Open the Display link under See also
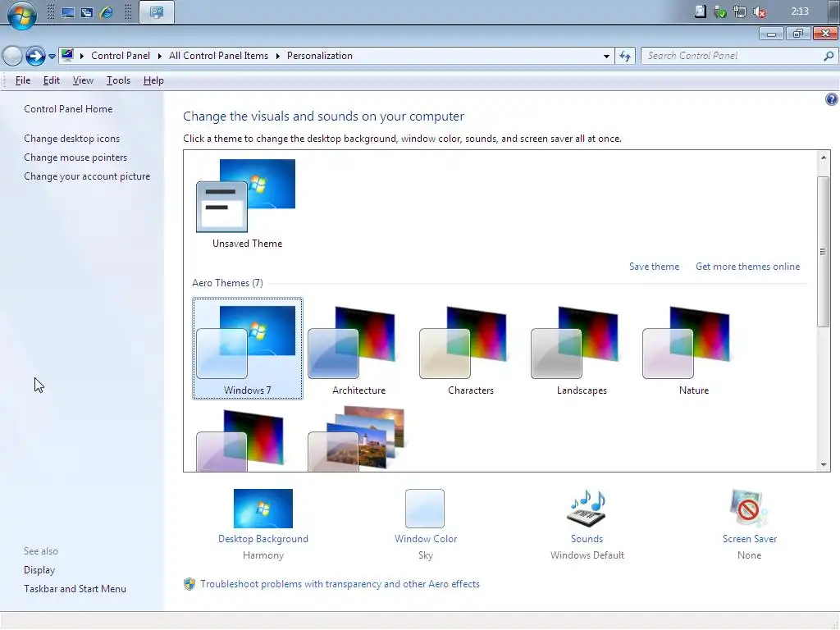The height and width of the screenshot is (630, 840). pos(39,570)
